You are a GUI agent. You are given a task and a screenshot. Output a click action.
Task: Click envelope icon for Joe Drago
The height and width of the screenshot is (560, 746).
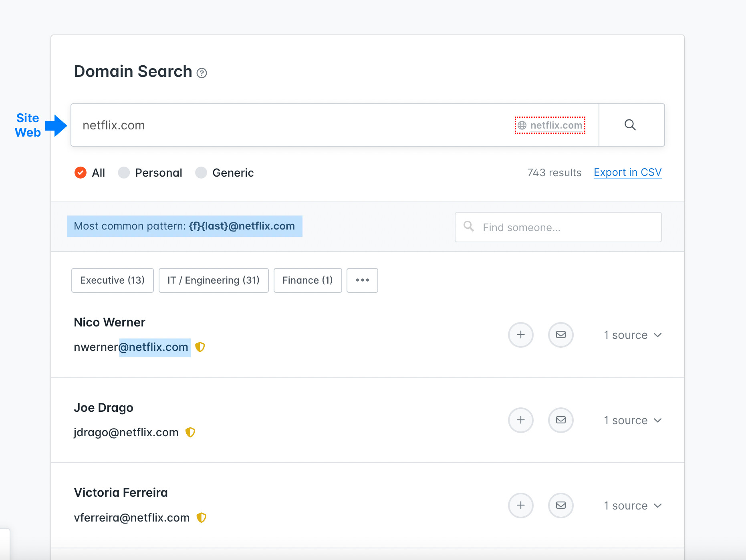tap(561, 420)
